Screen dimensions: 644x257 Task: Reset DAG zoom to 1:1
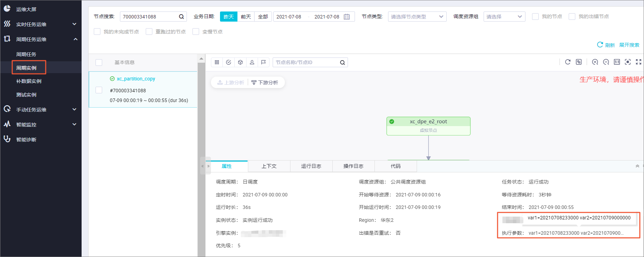pyautogui.click(x=617, y=62)
